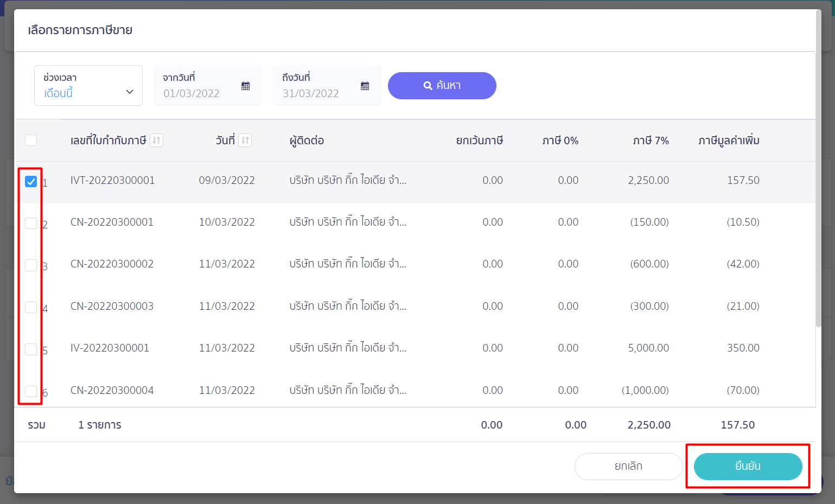The width and height of the screenshot is (835, 504).
Task: Enable the IV-20220300001 row checkbox
Action: pos(31,349)
